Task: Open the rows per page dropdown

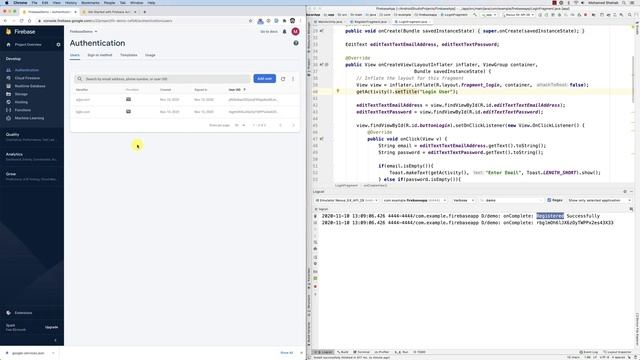Action: tap(240, 125)
